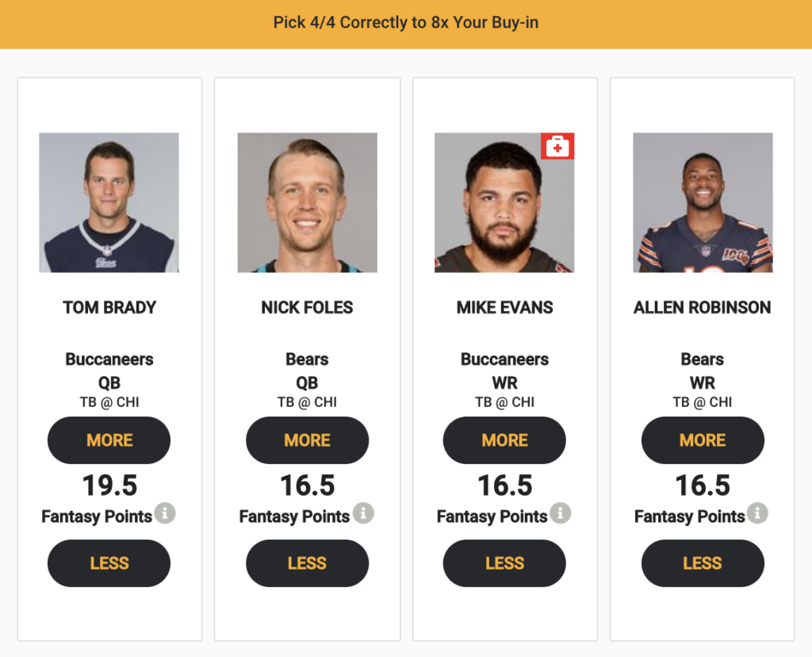Click info icon by Mike Evans' Fantasy Points
This screenshot has width=812, height=657.
click(x=561, y=513)
